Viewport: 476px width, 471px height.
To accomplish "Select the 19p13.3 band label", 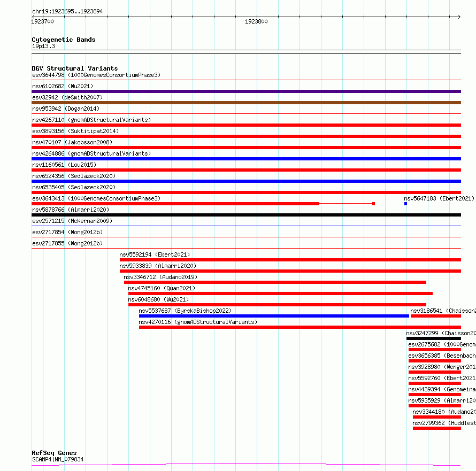I will click(x=43, y=46).
